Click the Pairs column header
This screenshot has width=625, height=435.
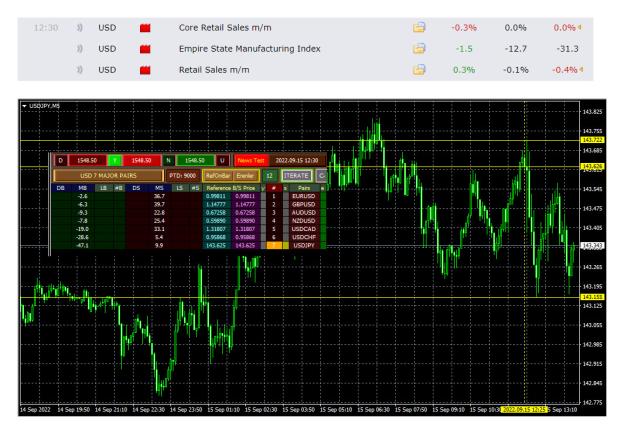click(x=304, y=188)
